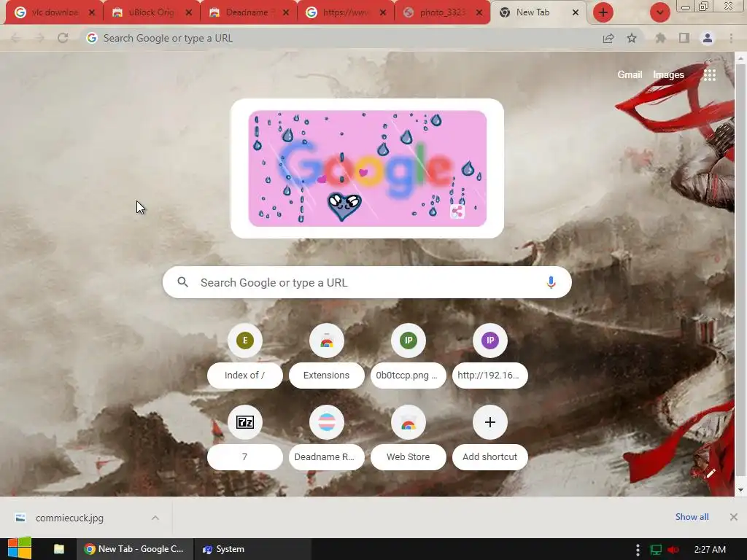Click the forward navigation arrow

tap(39, 38)
